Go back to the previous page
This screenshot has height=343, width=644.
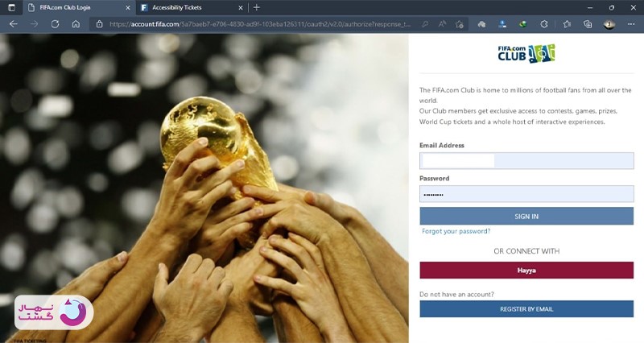14,24
